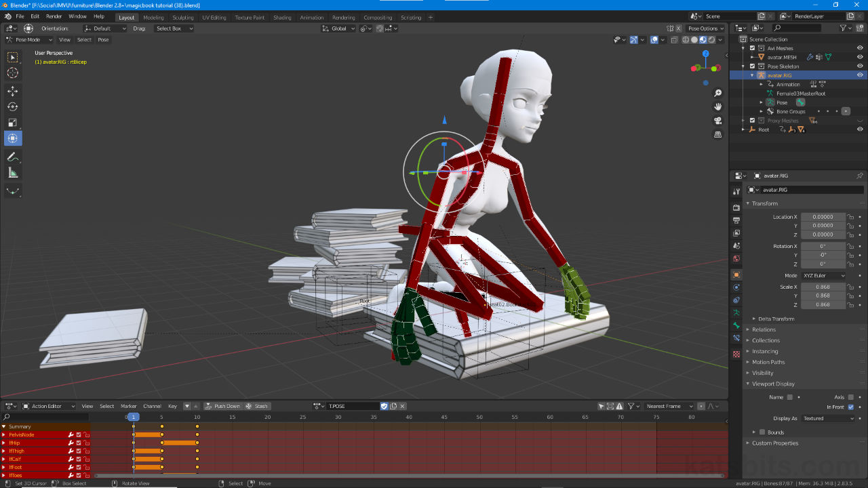Open the File menu

pos(20,16)
